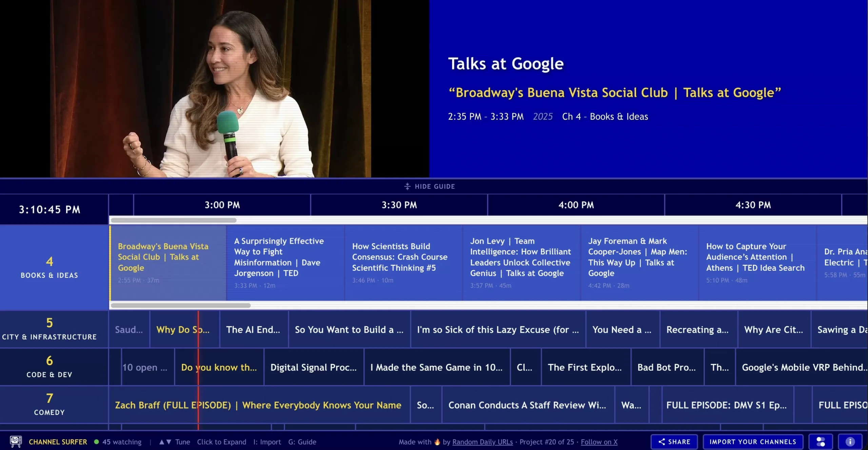This screenshot has width=868, height=450.
Task: Select channel 6 Code & Dev
Action: coord(50,367)
